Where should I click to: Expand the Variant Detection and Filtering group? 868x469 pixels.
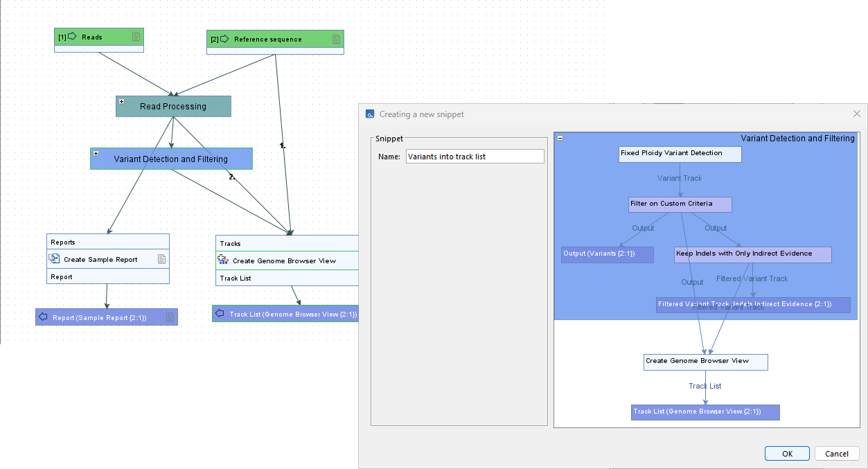96,152
